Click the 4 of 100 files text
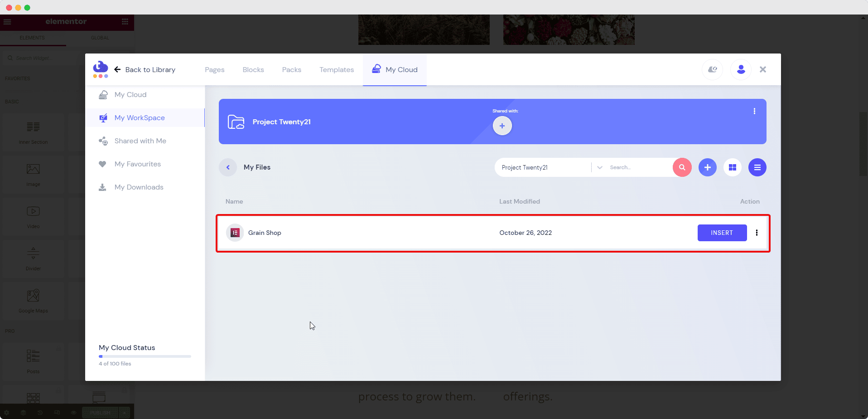The image size is (868, 419). [x=115, y=364]
